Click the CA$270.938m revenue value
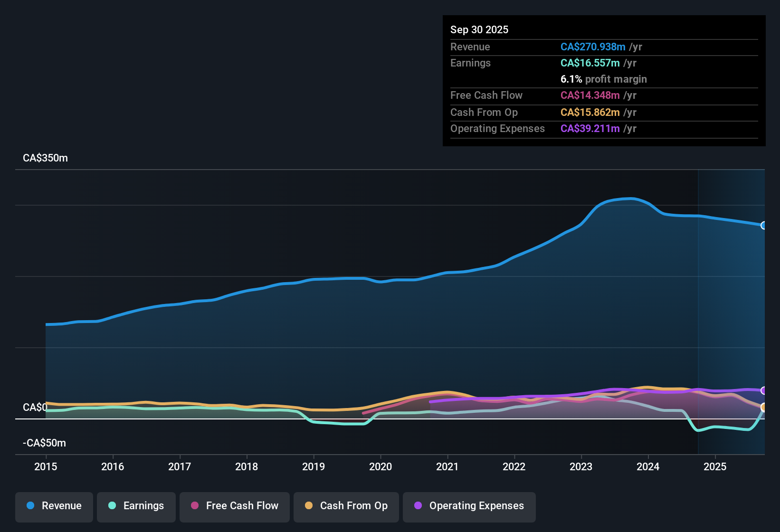 click(593, 47)
